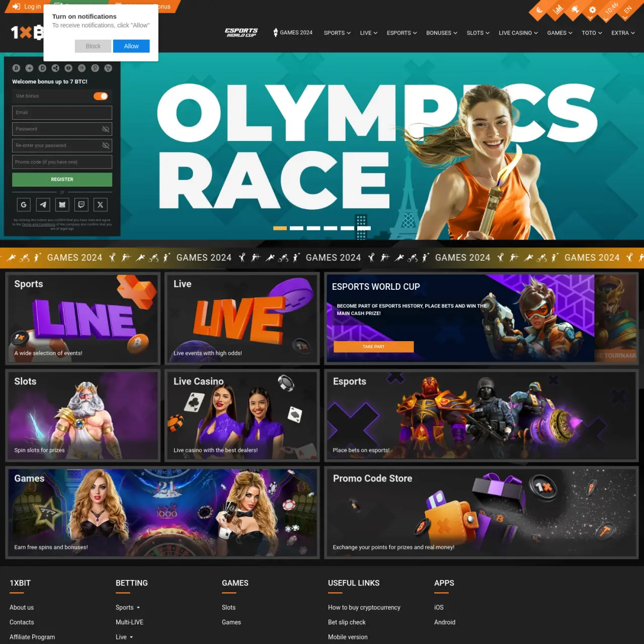Open the Games free spins tile
Viewport: 644px width, 644px height.
click(163, 513)
